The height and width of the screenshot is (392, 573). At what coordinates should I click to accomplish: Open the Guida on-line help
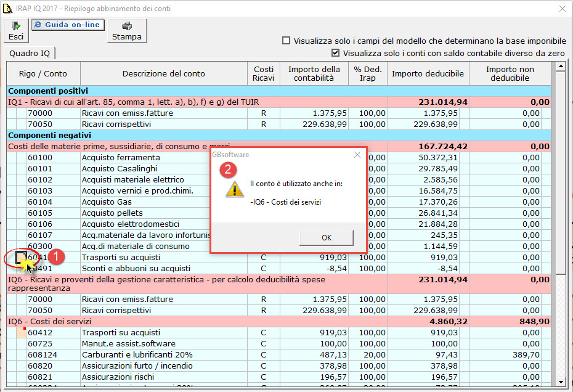point(68,25)
